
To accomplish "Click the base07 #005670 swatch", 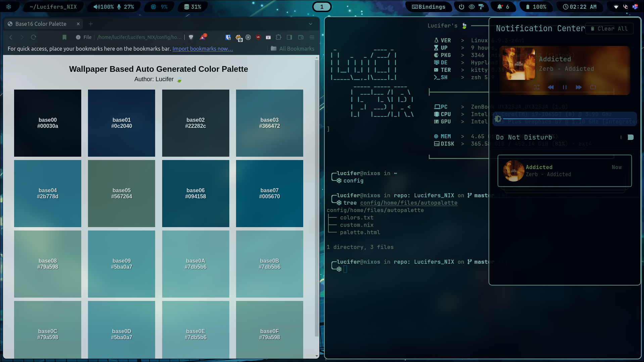I will coord(270,194).
